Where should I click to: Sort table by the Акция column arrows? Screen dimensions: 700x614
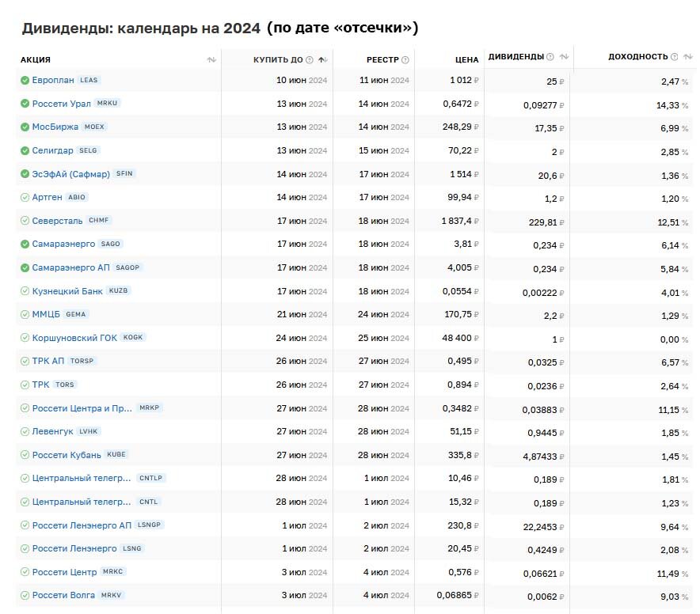tap(211, 60)
